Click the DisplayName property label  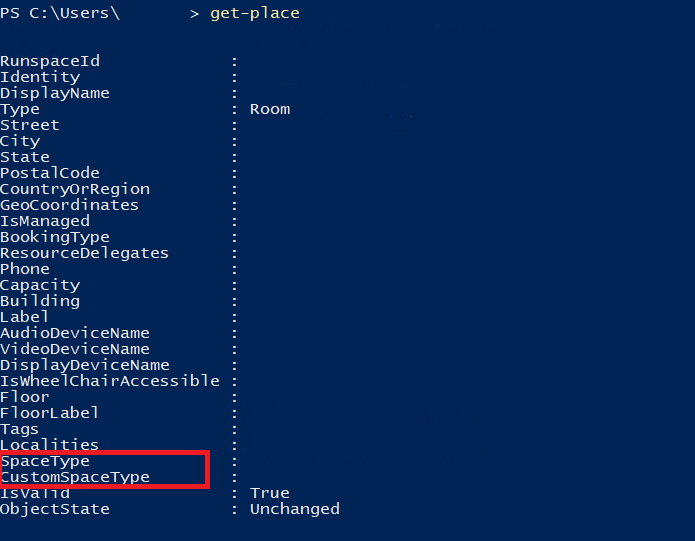coord(55,93)
